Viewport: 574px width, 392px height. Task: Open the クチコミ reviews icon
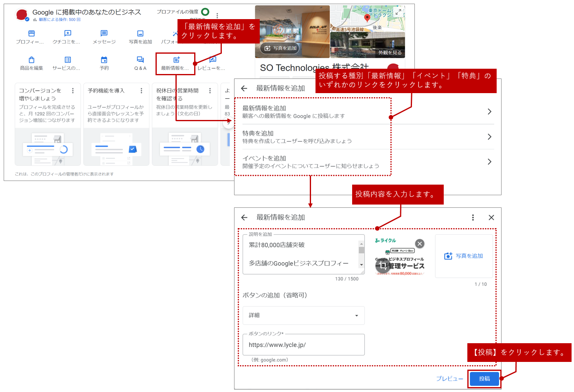pos(68,34)
